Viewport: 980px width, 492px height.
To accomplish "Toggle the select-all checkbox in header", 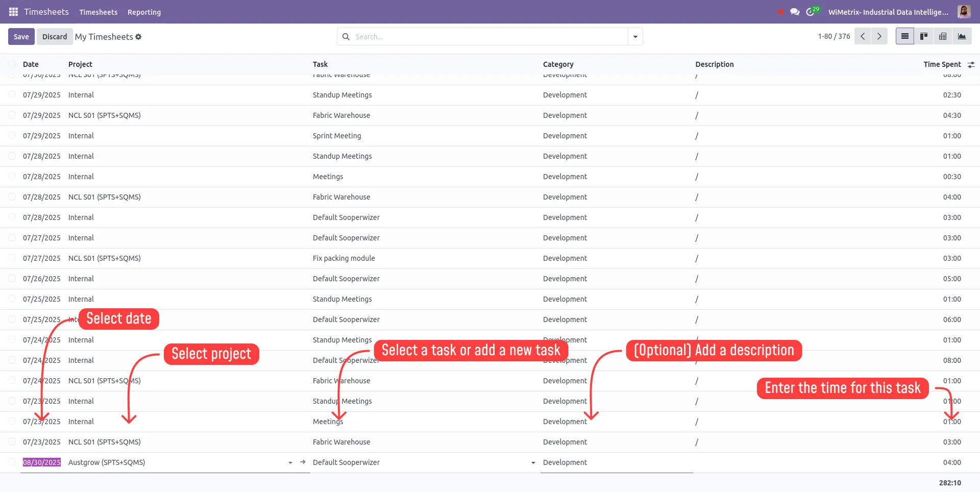I will (12, 64).
